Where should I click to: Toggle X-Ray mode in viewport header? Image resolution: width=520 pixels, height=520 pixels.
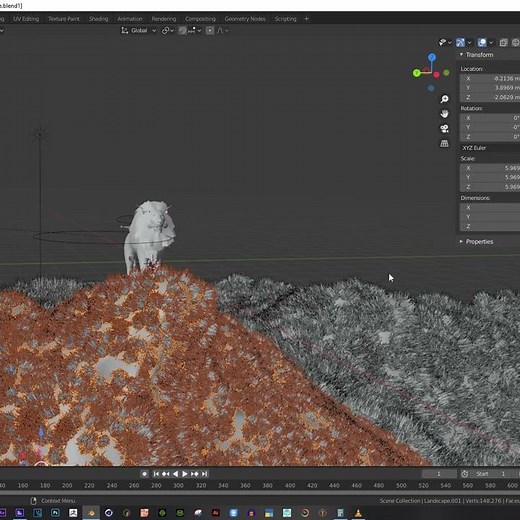[x=503, y=42]
